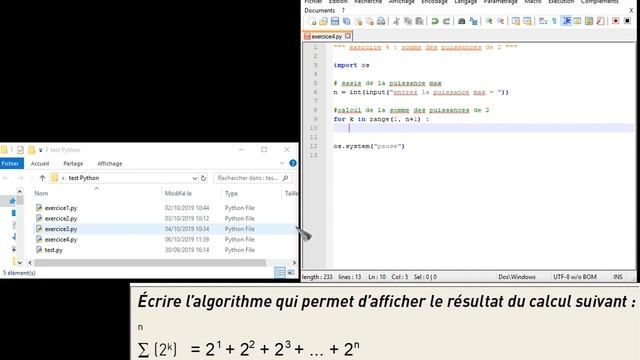Open Find with the binoculars icon
This screenshot has height=360, width=640.
coord(462,21)
